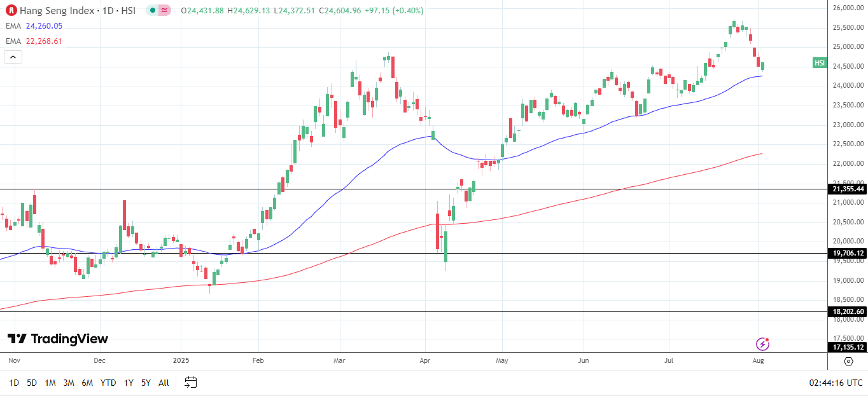Image resolution: width=868 pixels, height=396 pixels.
Task: Click the Hang Seng Index logo icon
Action: coord(11,11)
